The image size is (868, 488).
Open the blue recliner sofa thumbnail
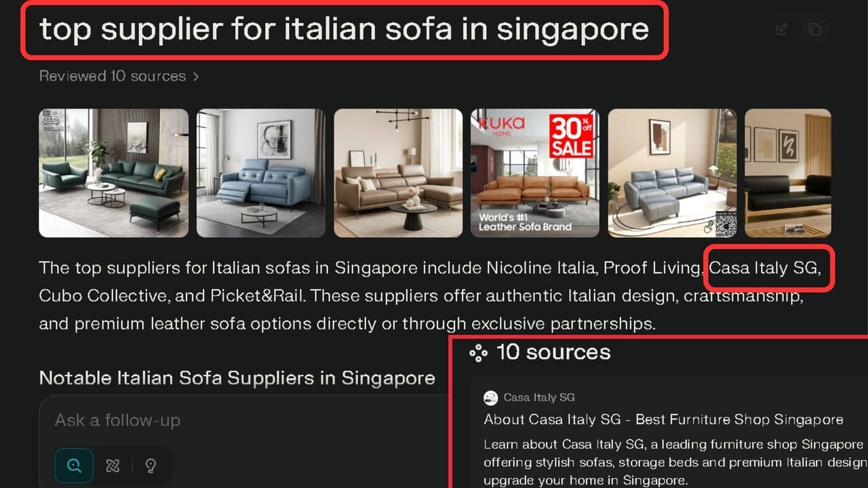click(261, 173)
